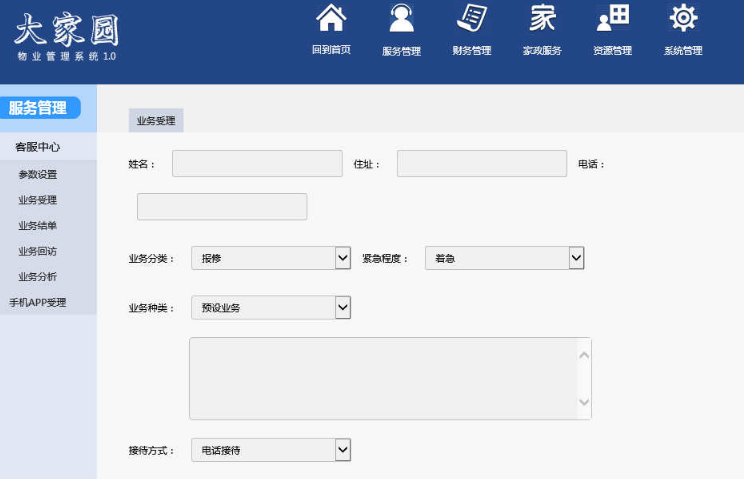The height and width of the screenshot is (479, 744).
Task: Expand the 业务种类 dropdown
Action: point(342,307)
